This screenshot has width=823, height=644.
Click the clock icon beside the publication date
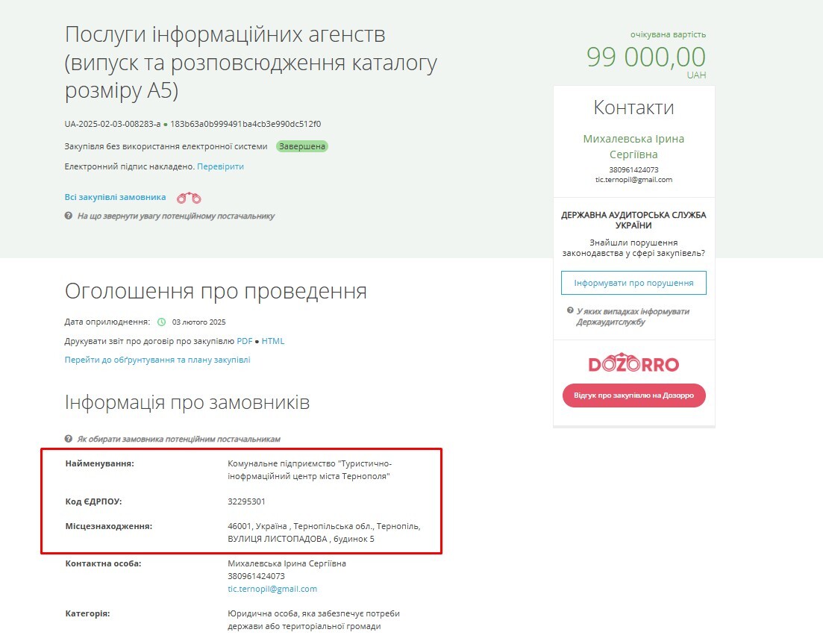pyautogui.click(x=162, y=322)
